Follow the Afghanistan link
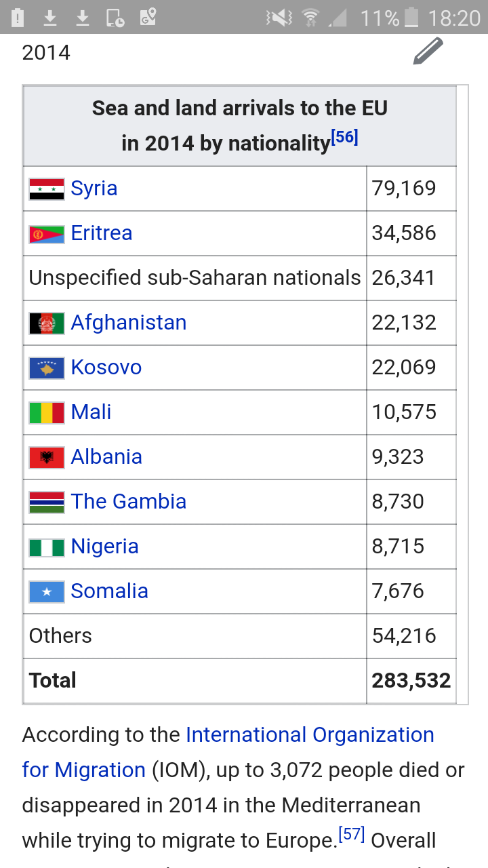This screenshot has height=868, width=488. [129, 323]
